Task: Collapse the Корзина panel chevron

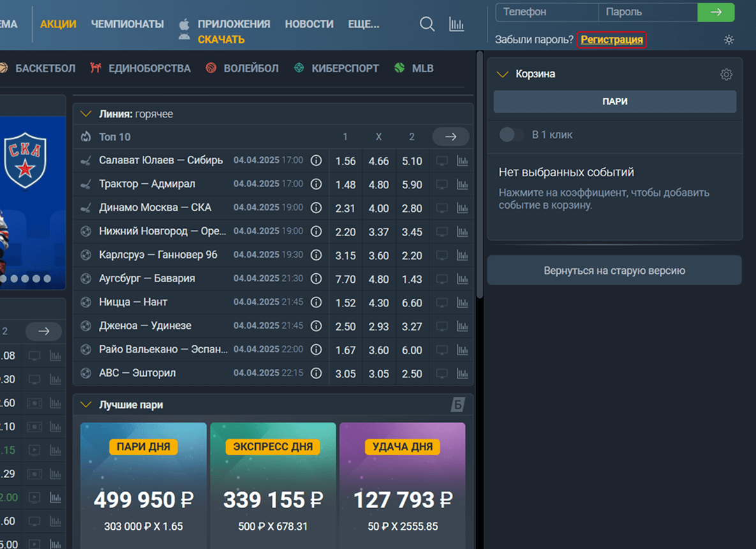Action: [x=503, y=75]
